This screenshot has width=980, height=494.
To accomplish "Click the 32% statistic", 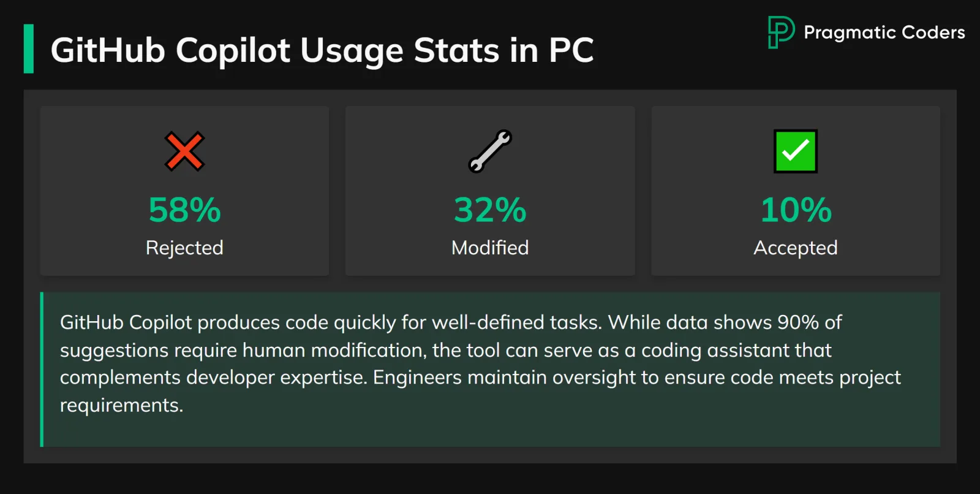I will pyautogui.click(x=490, y=210).
